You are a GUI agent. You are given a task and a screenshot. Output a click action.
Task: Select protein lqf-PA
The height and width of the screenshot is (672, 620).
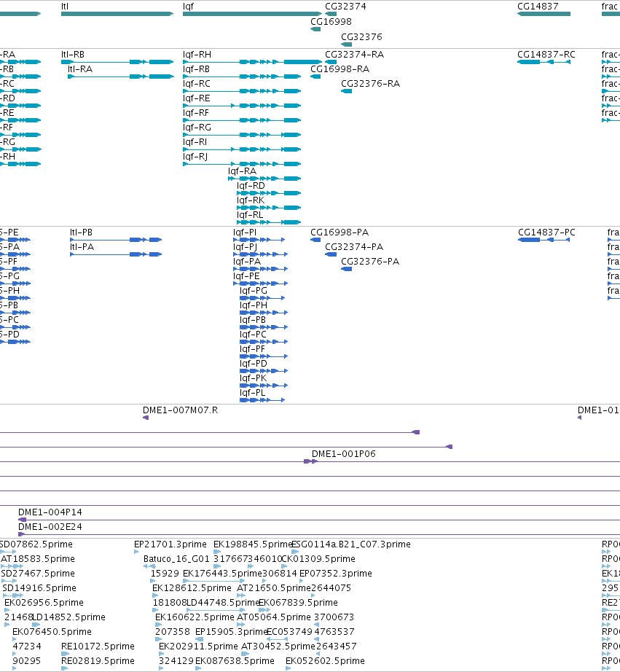(261, 269)
